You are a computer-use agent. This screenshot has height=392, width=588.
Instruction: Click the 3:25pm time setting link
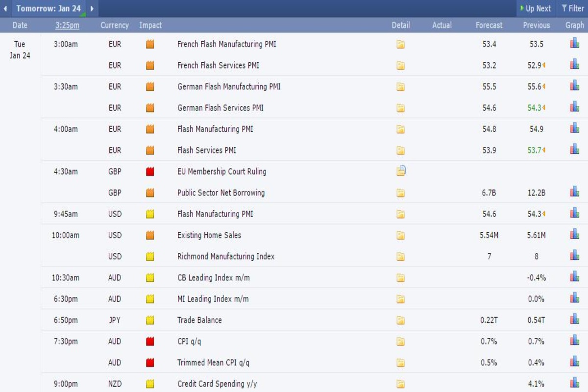67,25
